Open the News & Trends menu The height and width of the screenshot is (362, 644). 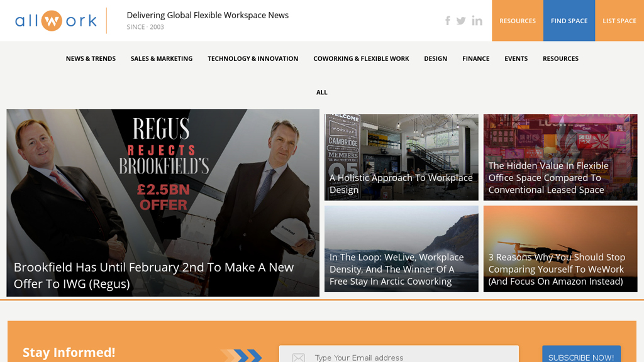point(91,58)
